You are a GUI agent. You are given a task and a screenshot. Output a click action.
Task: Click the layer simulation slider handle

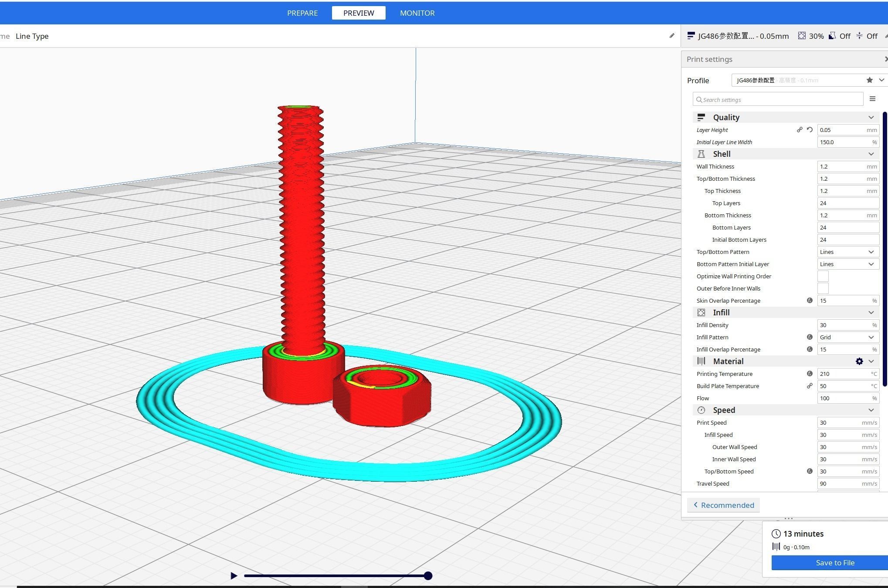pyautogui.click(x=428, y=576)
